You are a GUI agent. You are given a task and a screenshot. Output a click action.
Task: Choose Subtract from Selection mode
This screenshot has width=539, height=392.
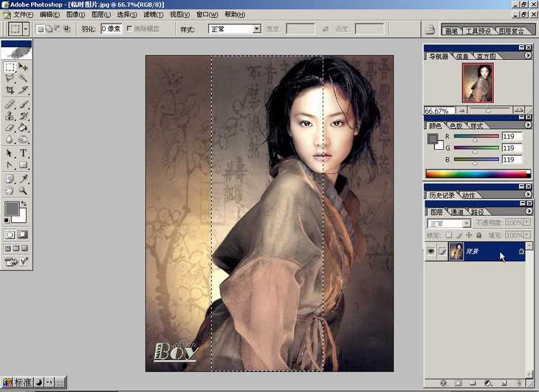(58, 30)
